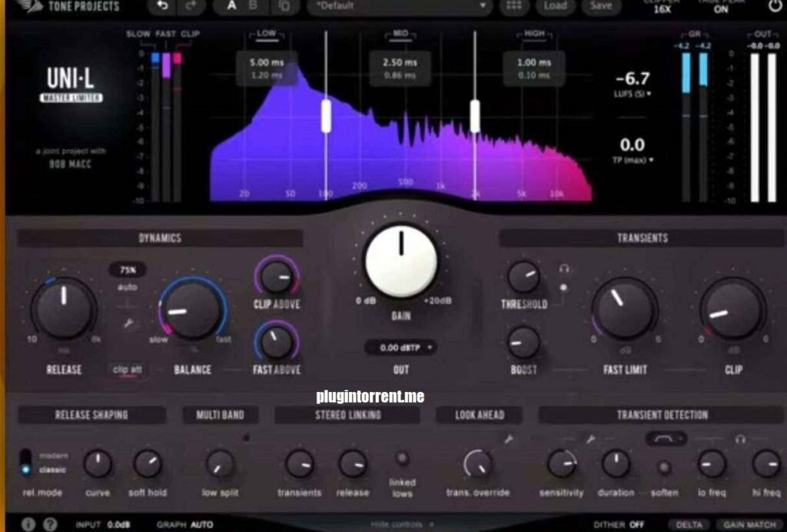Click stereo linking release knob
This screenshot has width=787, height=532.
point(352,464)
